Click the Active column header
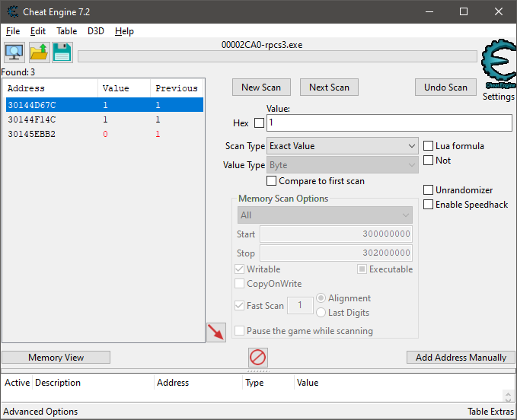This screenshot has height=420, width=517. (18, 383)
